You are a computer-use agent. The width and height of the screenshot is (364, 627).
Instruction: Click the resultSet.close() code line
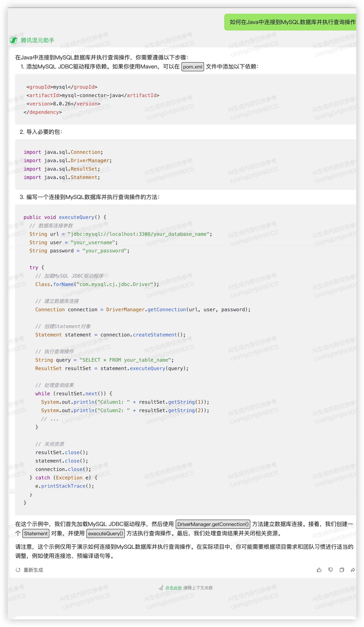pyautogui.click(x=62, y=453)
